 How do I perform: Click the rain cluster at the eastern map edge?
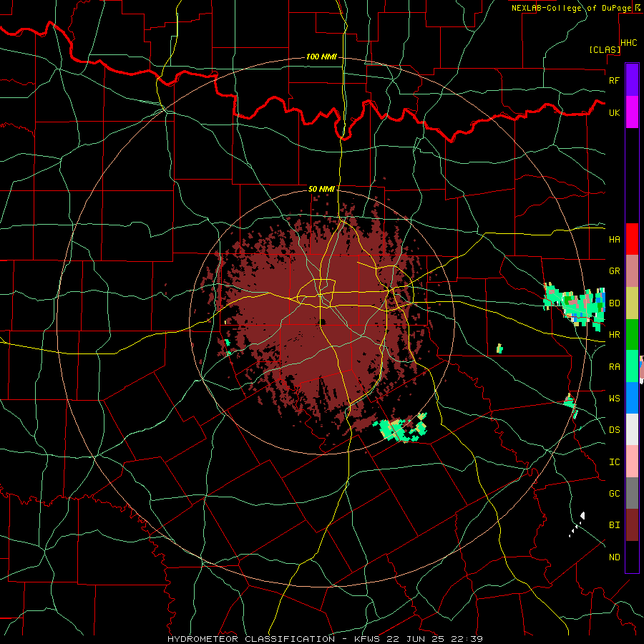(x=575, y=305)
